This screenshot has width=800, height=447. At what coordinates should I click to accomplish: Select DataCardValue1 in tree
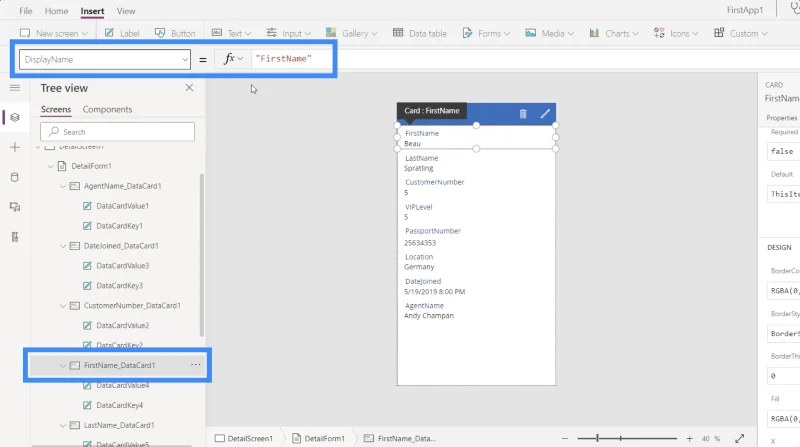tap(122, 206)
